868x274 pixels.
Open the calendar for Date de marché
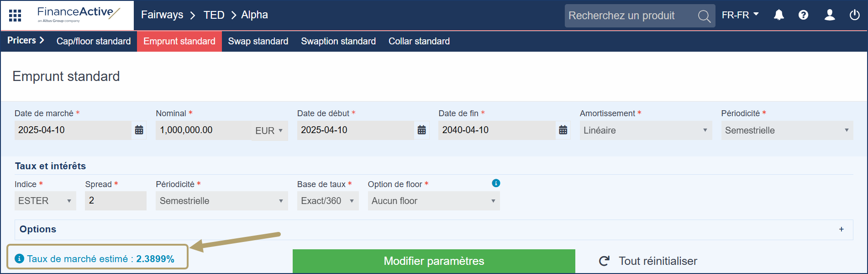tap(138, 130)
